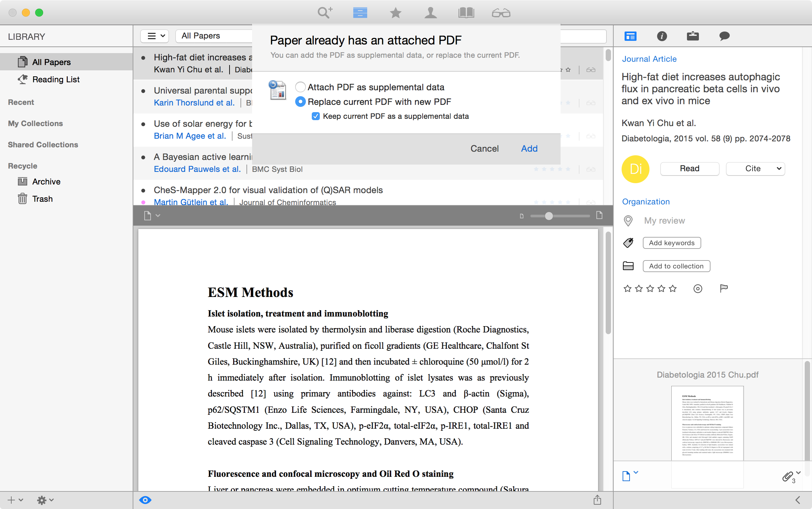Toggle the flag icon in inspector
Screen dimensions: 812x509
(723, 288)
